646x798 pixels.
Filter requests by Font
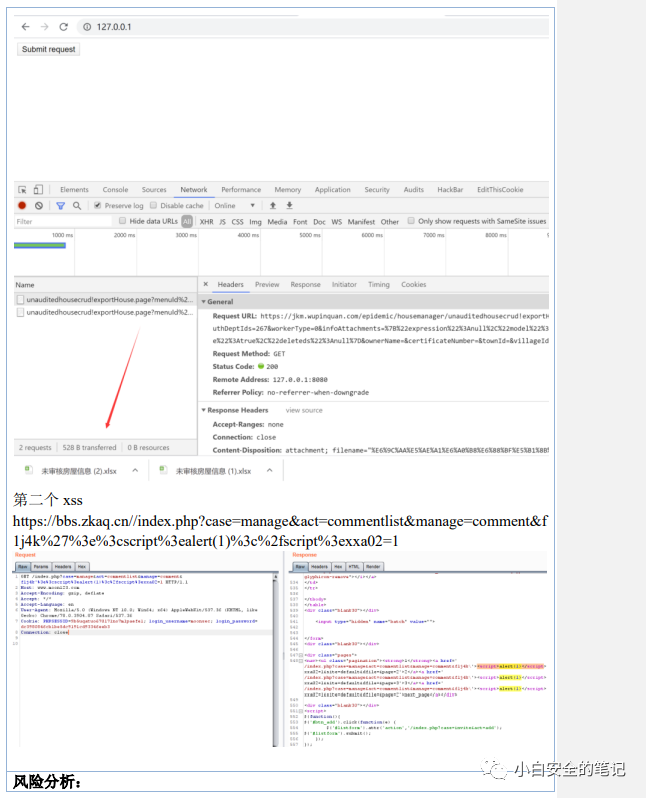click(x=300, y=222)
